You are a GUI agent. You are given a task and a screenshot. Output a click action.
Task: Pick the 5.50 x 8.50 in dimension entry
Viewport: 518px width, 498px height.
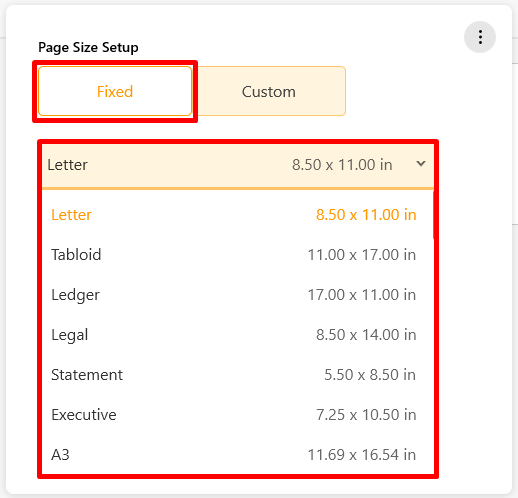click(x=370, y=375)
